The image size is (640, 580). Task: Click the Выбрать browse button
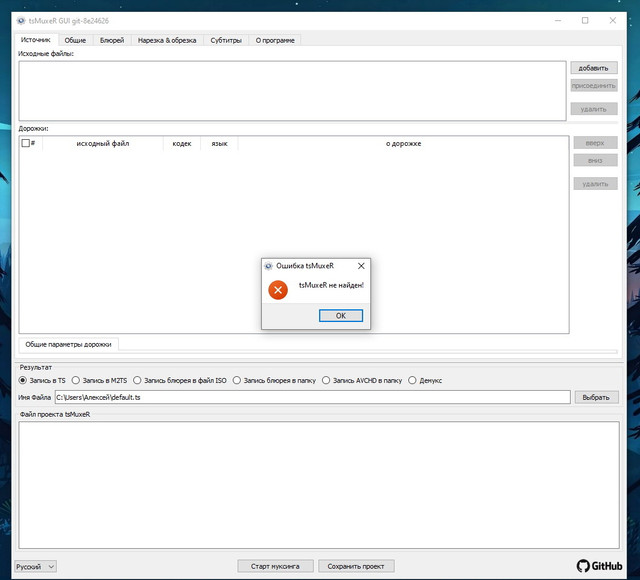(x=596, y=397)
